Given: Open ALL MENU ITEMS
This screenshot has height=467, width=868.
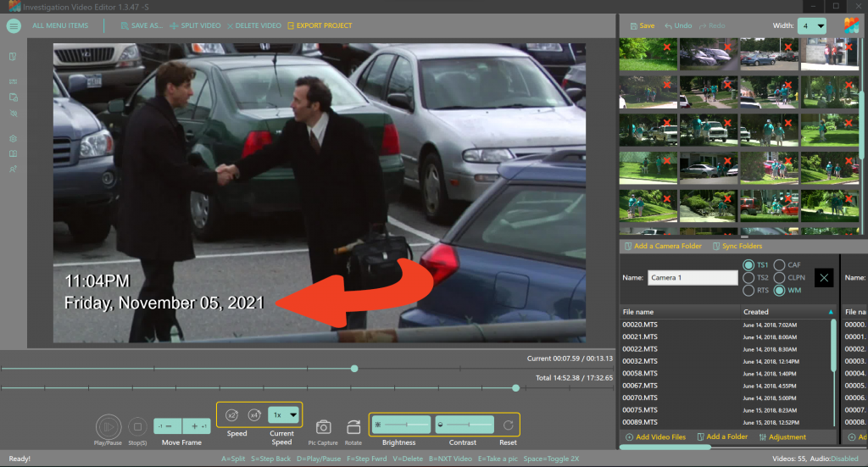Looking at the screenshot, I should tap(60, 25).
